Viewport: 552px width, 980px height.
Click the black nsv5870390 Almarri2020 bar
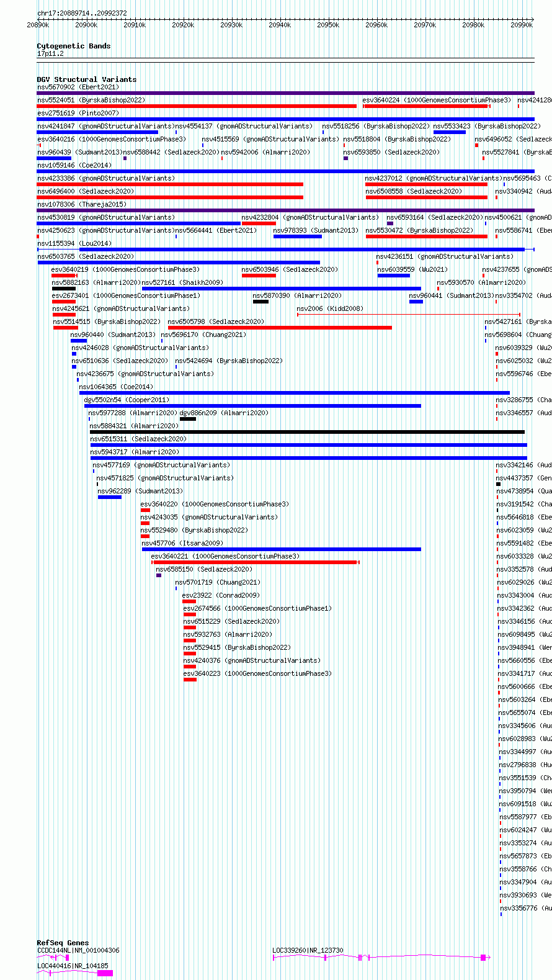[260, 302]
